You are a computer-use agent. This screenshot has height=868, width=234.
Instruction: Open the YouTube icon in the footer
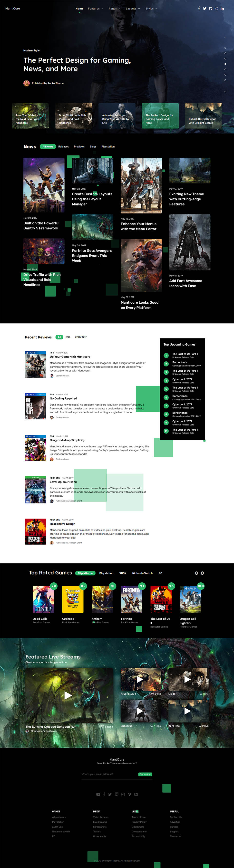pos(98,794)
